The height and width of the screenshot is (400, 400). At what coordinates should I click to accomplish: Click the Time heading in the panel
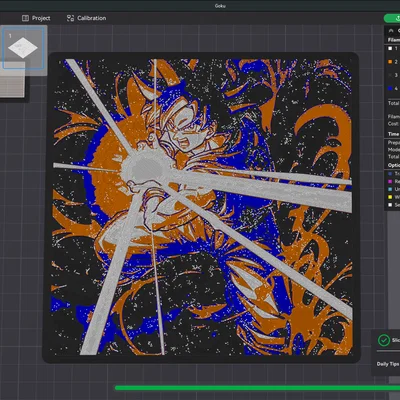[x=393, y=134]
